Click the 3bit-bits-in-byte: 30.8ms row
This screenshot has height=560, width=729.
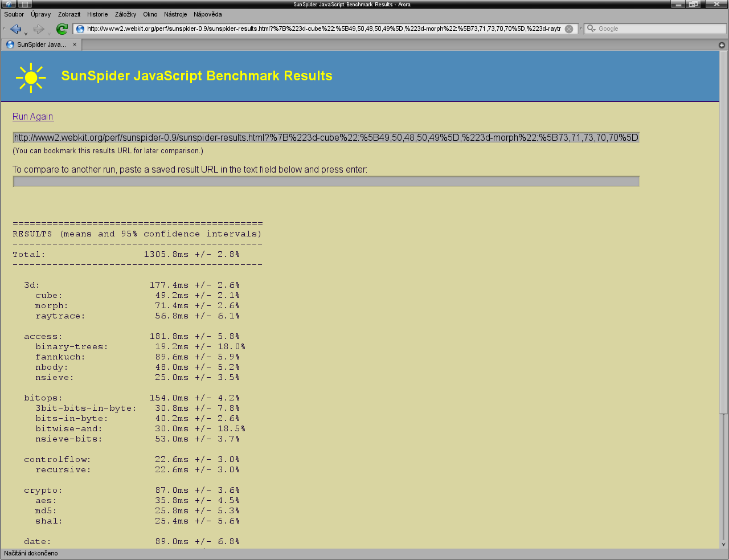[x=138, y=408]
